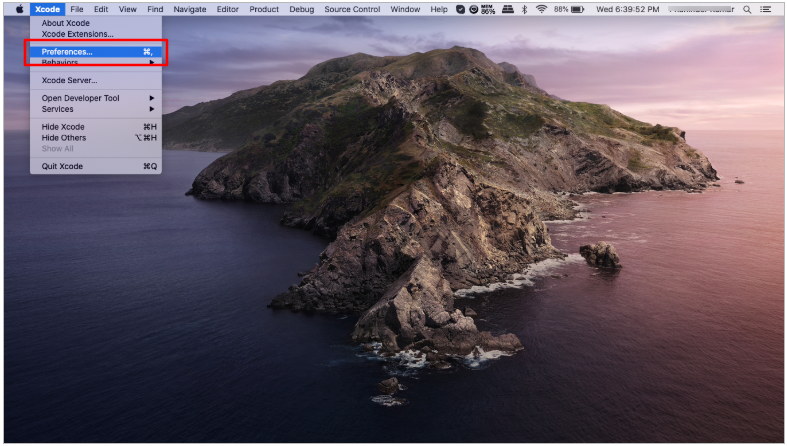The image size is (787, 446).
Task: Open the Find menu
Action: [155, 9]
